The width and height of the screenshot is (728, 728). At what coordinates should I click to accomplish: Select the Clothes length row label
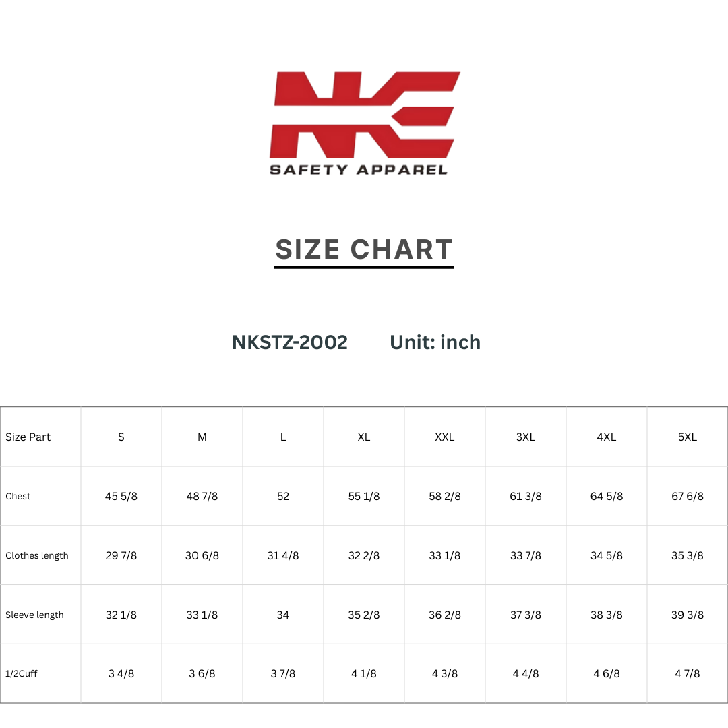(36, 555)
